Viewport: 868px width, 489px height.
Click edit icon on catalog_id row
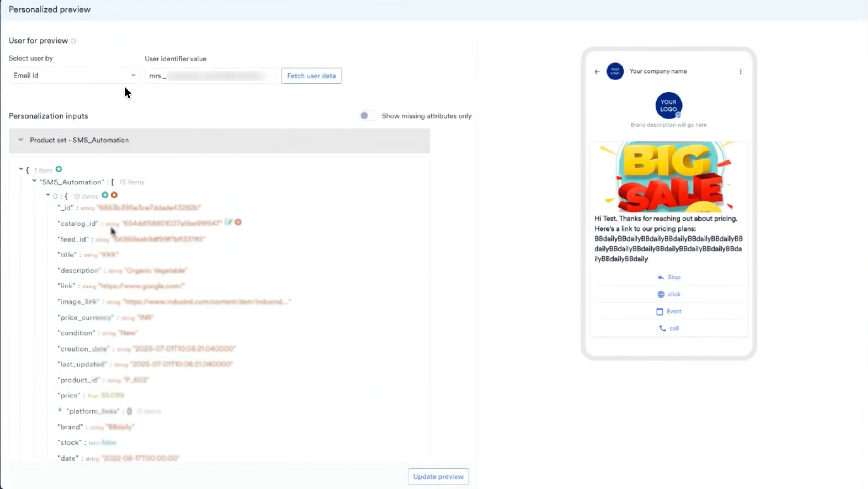point(228,222)
